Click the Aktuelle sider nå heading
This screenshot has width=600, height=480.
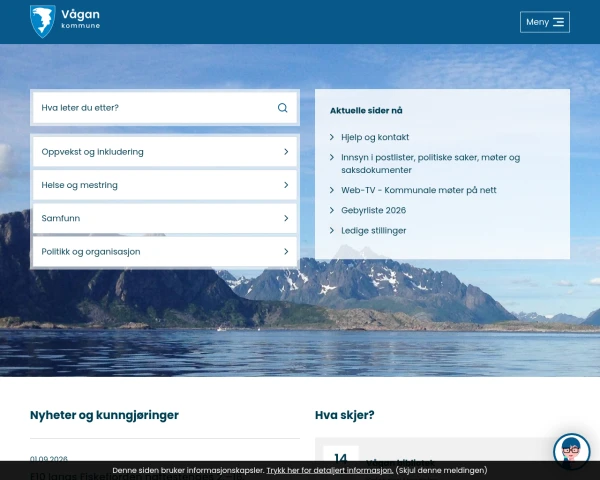[366, 111]
